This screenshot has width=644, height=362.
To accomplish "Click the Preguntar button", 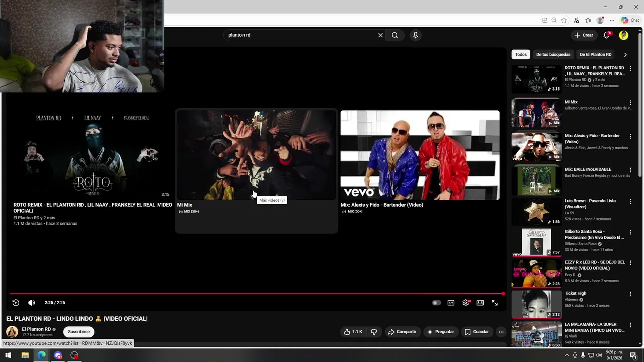I will click(440, 332).
